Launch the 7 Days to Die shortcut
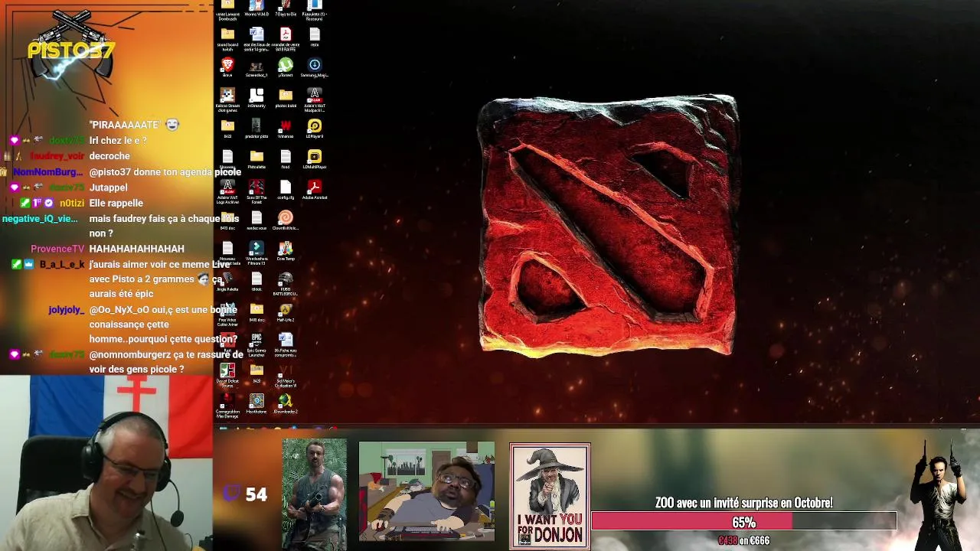Viewport: 980px width, 551px height. (286, 9)
